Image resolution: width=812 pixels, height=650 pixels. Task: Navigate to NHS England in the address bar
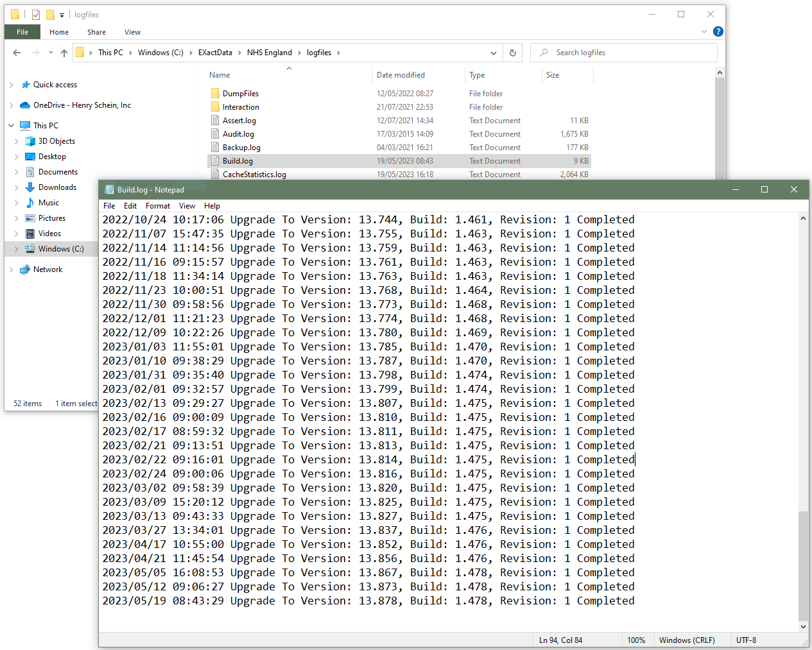270,53
